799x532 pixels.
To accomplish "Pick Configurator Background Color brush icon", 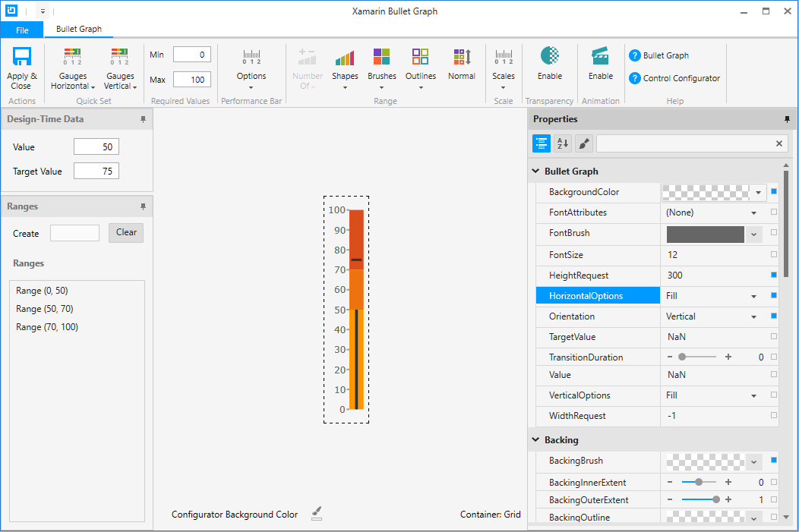I will [317, 514].
